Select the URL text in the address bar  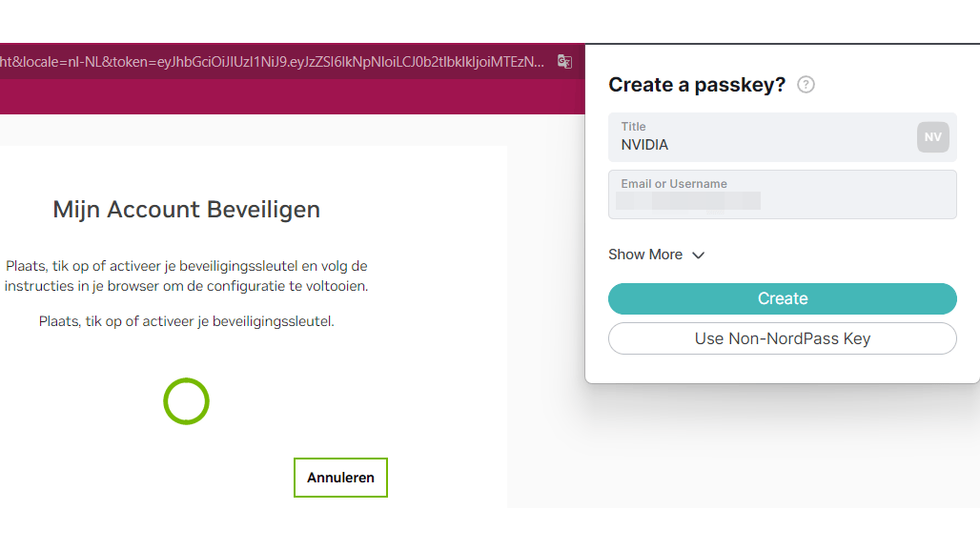pos(272,62)
